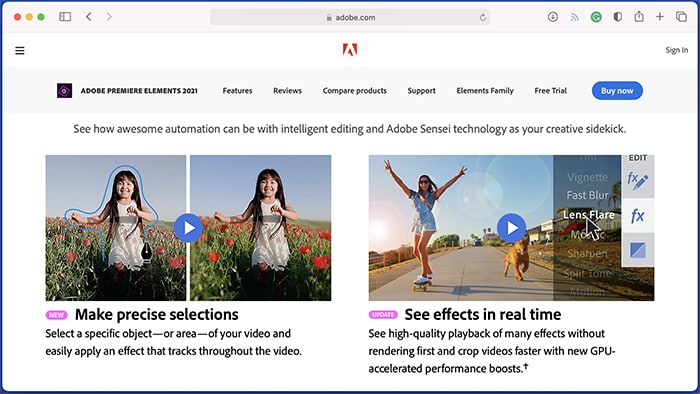
Task: Select Lens Flare in effects list
Action: 588,215
